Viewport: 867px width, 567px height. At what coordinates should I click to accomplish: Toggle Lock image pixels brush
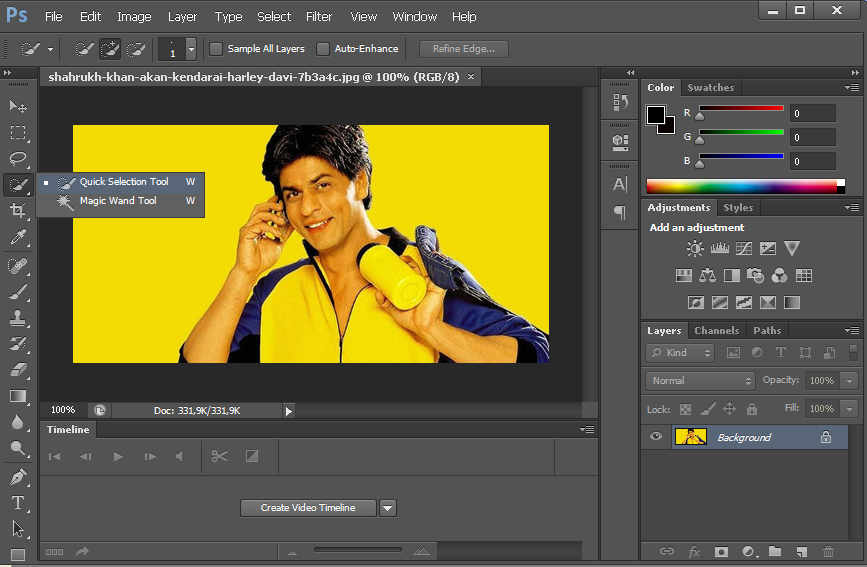[x=708, y=409]
